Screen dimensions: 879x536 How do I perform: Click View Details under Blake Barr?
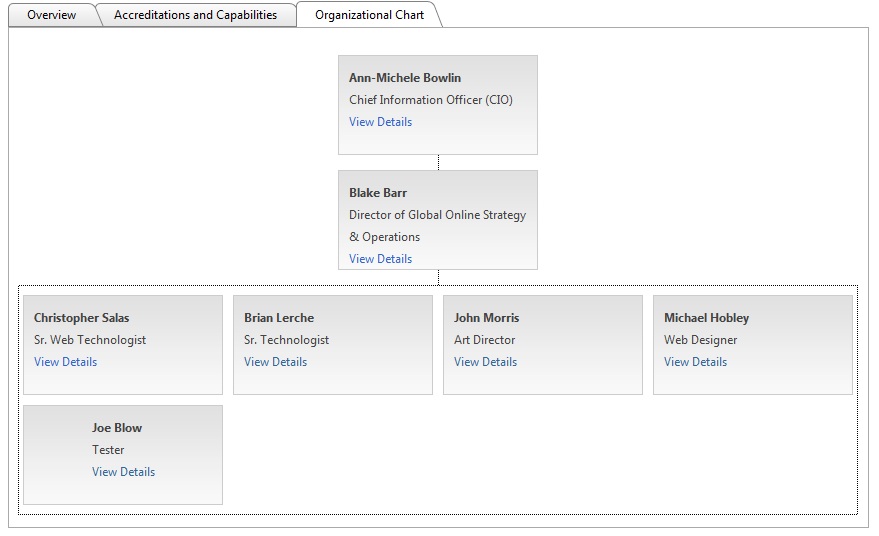point(380,259)
